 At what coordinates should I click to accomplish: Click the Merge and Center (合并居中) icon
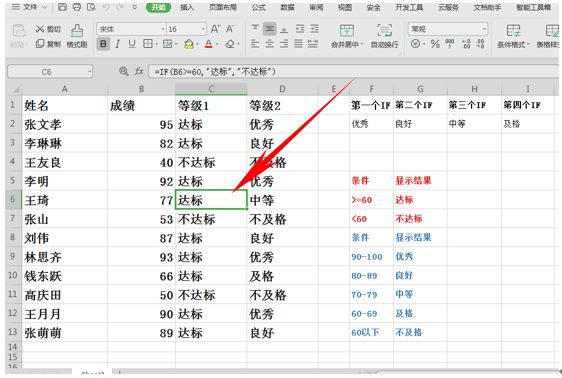click(x=347, y=31)
